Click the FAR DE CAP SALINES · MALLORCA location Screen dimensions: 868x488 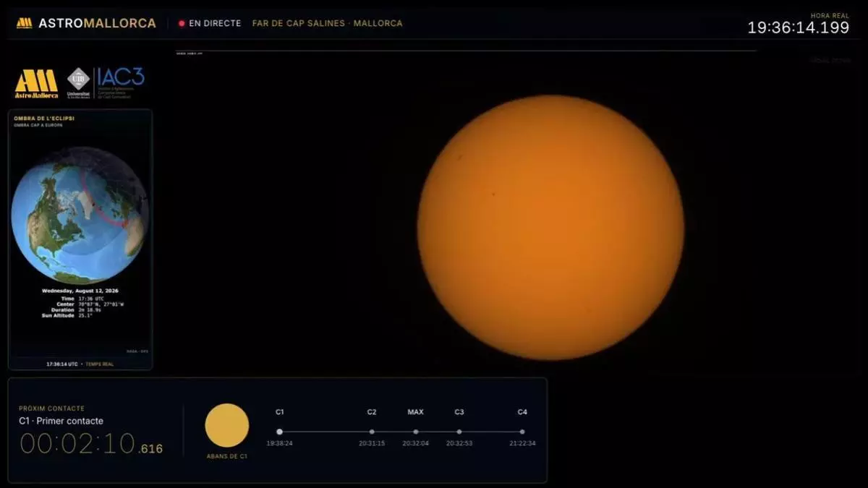point(328,23)
